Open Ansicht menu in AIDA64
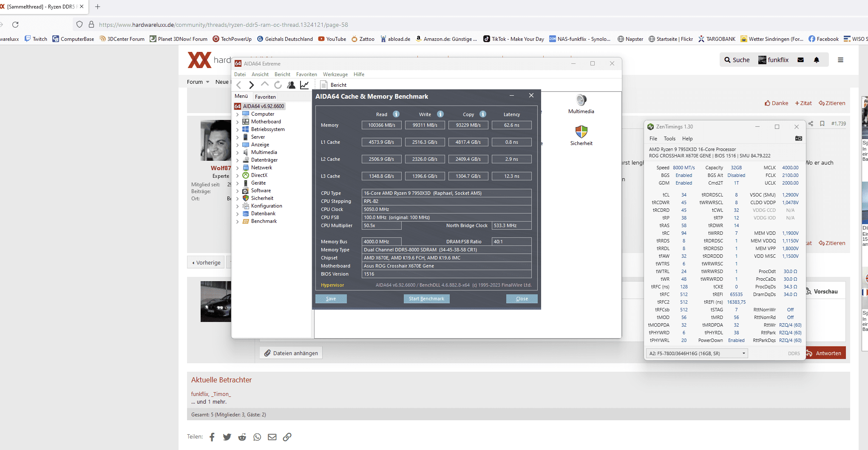Image resolution: width=868 pixels, height=450 pixels. pyautogui.click(x=260, y=74)
